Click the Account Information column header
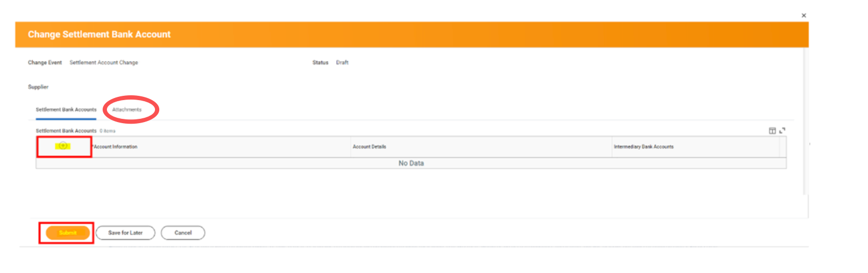 click(x=115, y=147)
